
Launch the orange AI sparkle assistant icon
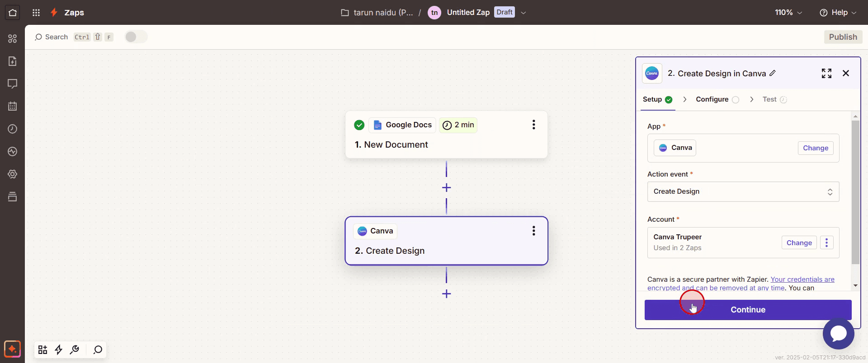(12, 349)
